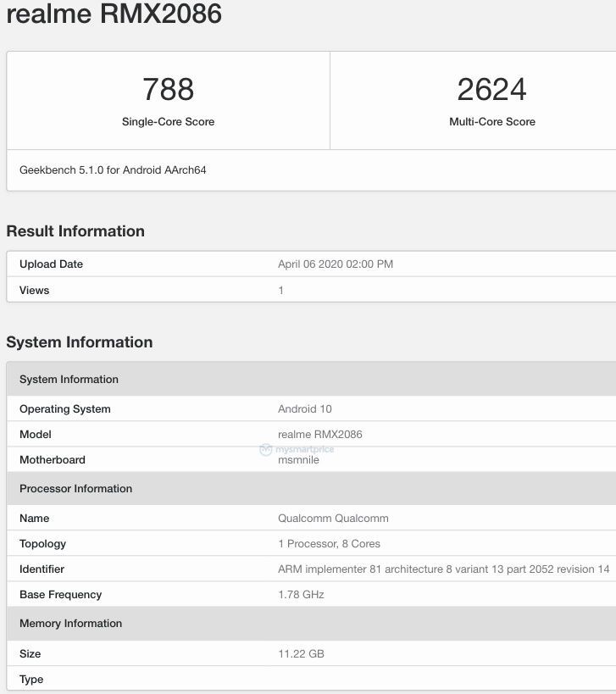Image resolution: width=616 pixels, height=694 pixels.
Task: Select the single-core score value 788
Action: click(x=168, y=90)
